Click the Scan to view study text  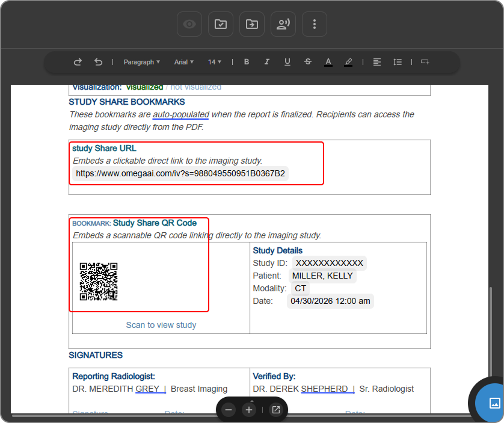pyautogui.click(x=161, y=325)
